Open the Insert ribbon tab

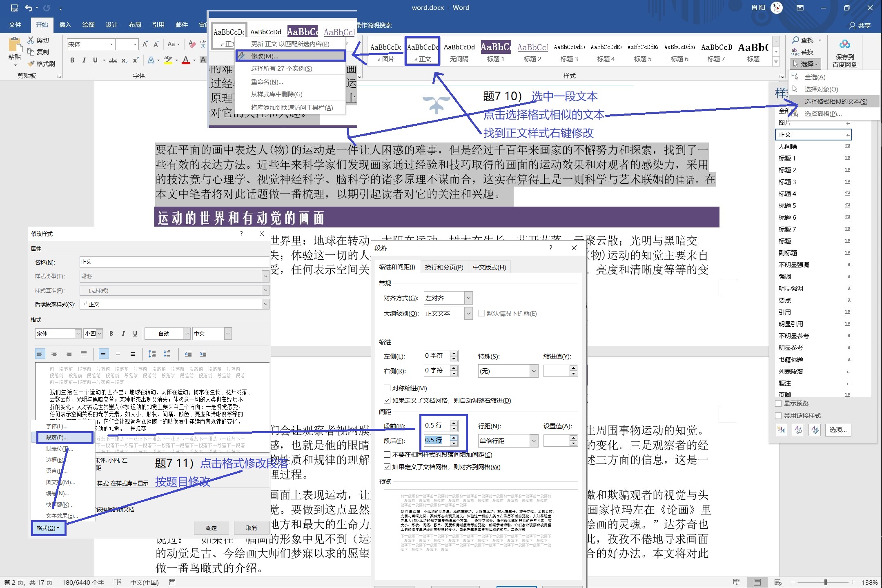[65, 25]
